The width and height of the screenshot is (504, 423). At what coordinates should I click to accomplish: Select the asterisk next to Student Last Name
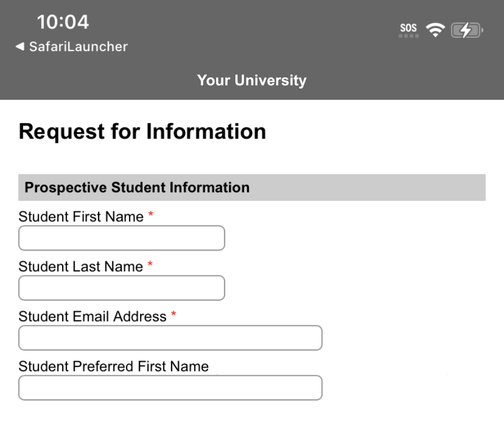click(x=150, y=263)
